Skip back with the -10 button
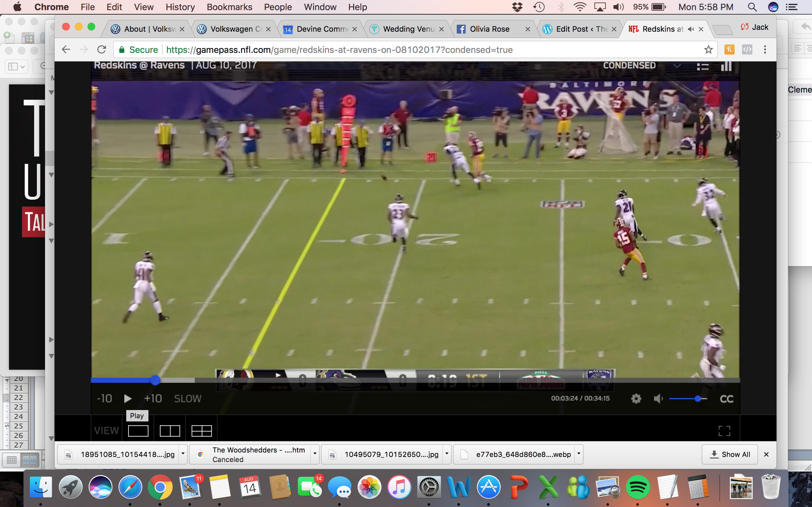Screen dimensions: 812x507 click(104, 398)
